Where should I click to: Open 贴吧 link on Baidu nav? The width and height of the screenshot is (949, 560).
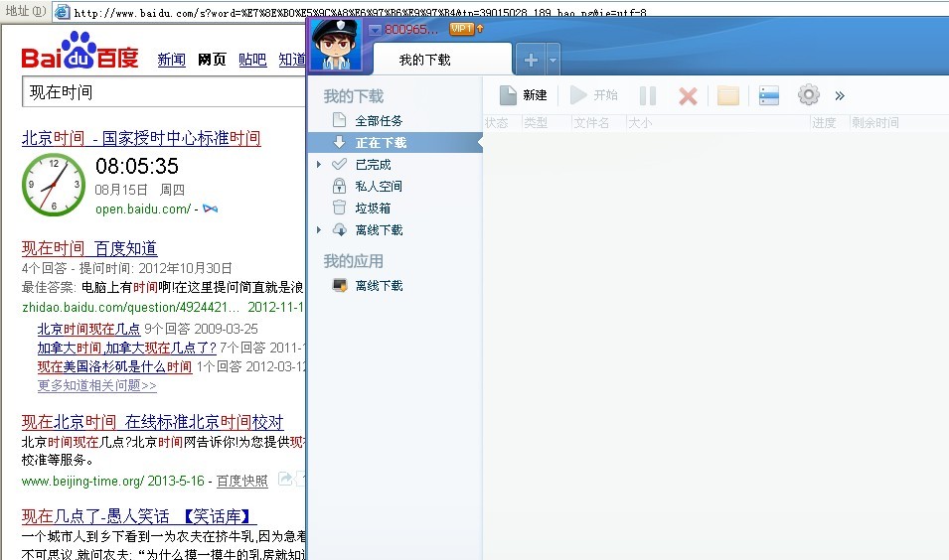[252, 60]
